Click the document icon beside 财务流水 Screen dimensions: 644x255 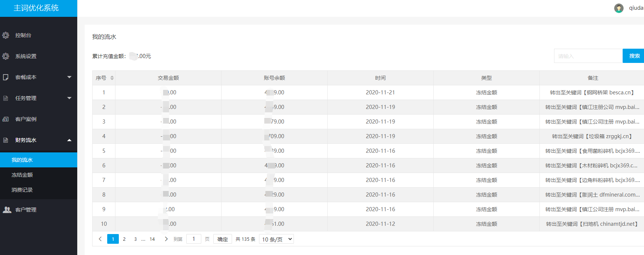click(x=6, y=140)
